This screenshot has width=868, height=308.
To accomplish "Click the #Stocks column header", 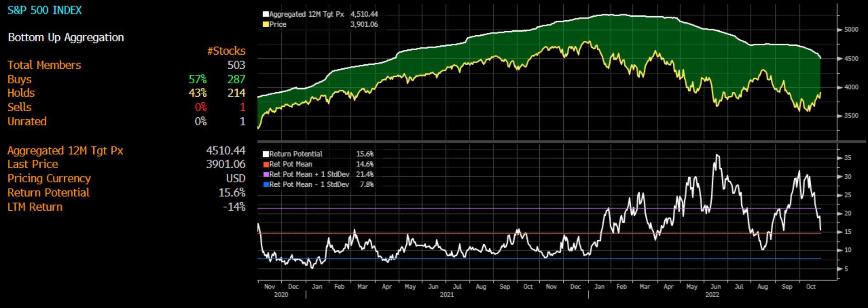I will click(x=226, y=51).
